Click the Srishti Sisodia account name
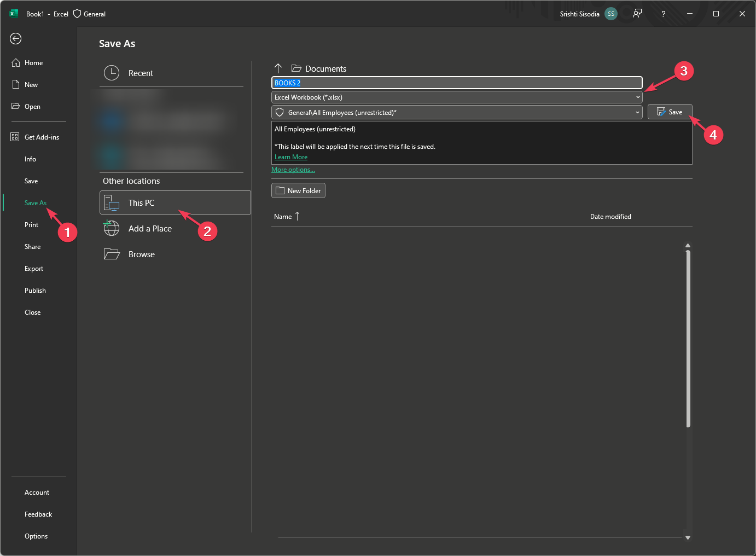Viewport: 756px width, 556px height. pyautogui.click(x=579, y=14)
